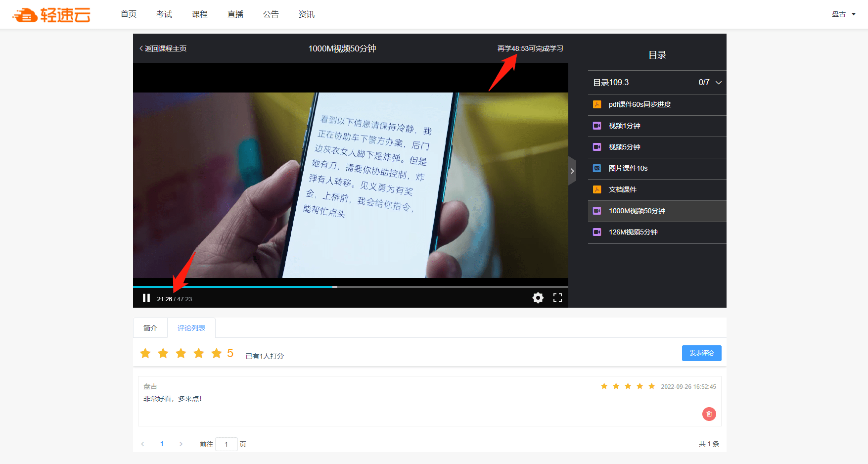
Task: Focus the 前往 page number input
Action: [x=227, y=444]
